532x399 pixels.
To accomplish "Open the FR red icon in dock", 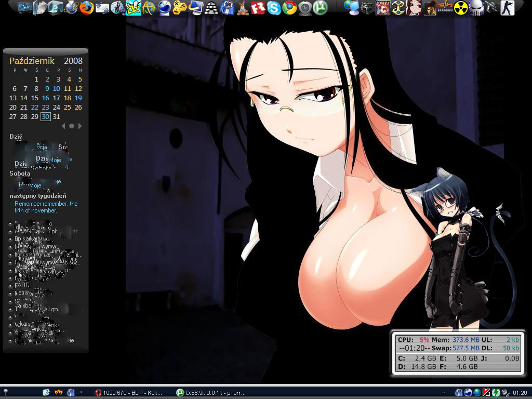I will [x=258, y=8].
